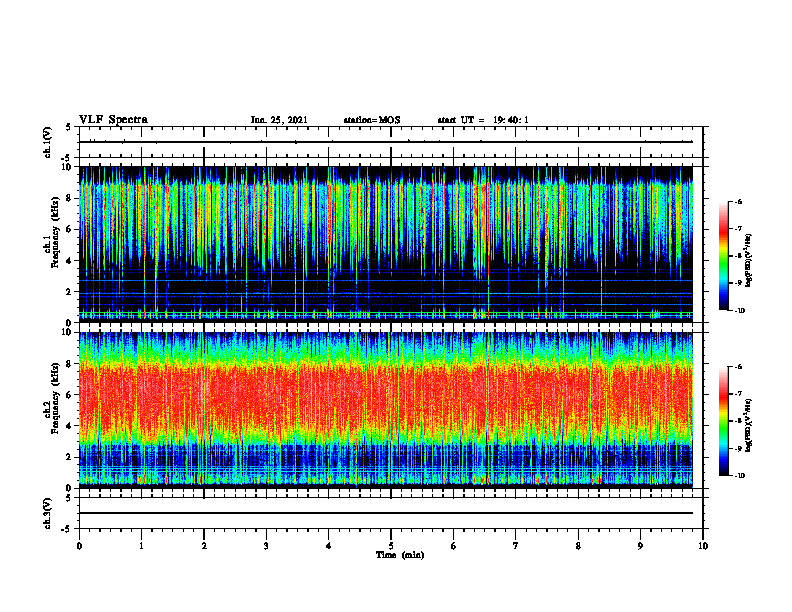Click the time axis tick label "4"
This screenshot has width=792, height=612.
point(329,546)
